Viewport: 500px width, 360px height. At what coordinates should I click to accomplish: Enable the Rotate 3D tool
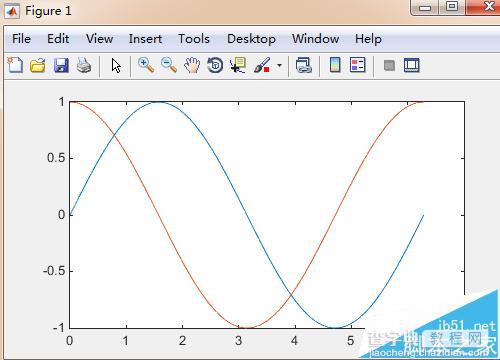[215, 65]
